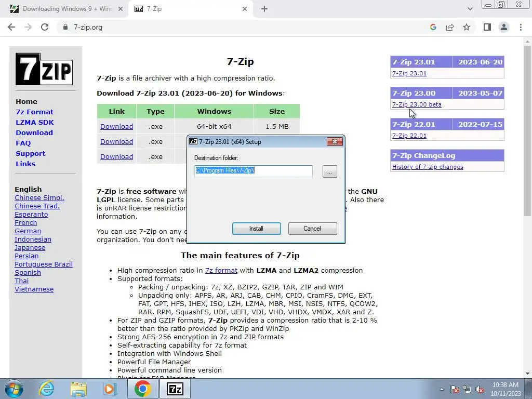Switch language to Chinese Trad.
The height and width of the screenshot is (399, 532).
tap(37, 206)
